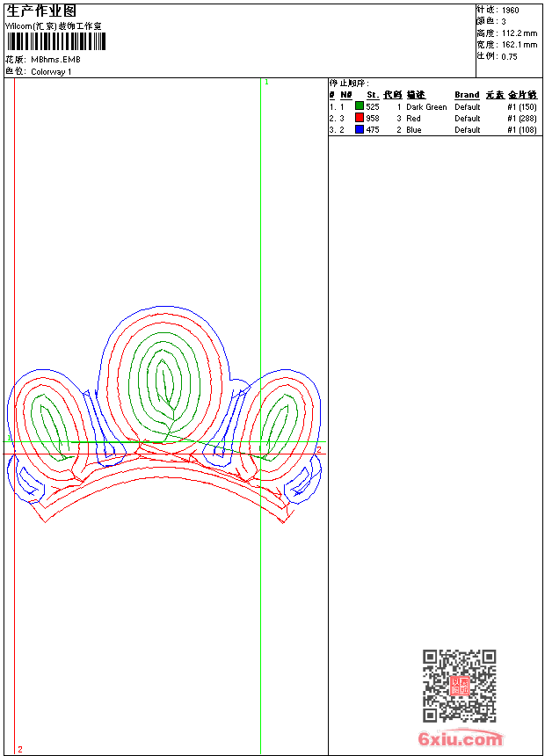Viewport: 545px width, 756px height.
Task: Click Default brand in Red row
Action: pyautogui.click(x=468, y=119)
